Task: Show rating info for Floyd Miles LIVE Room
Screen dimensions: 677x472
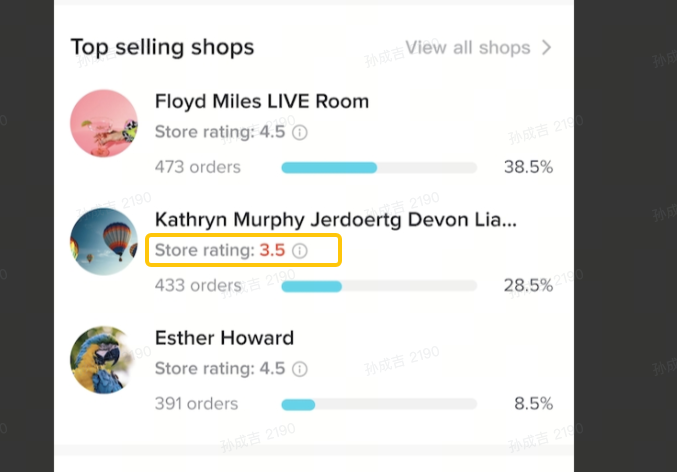Action: coord(300,132)
